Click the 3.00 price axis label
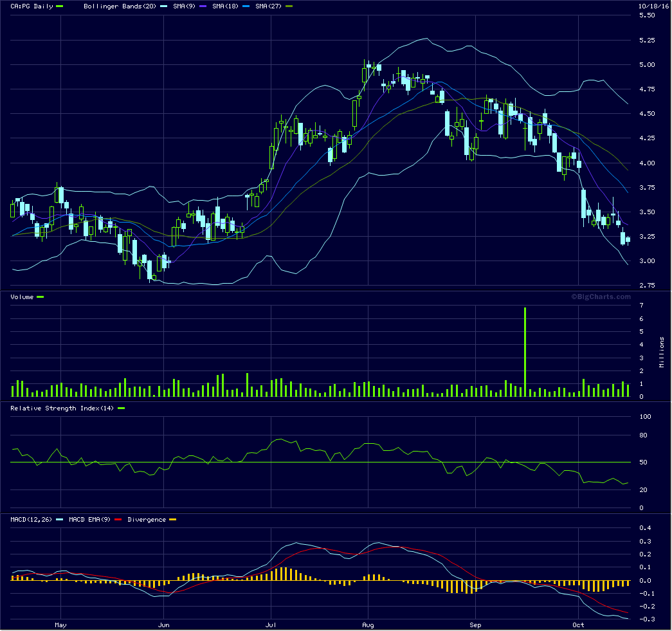 [647, 261]
